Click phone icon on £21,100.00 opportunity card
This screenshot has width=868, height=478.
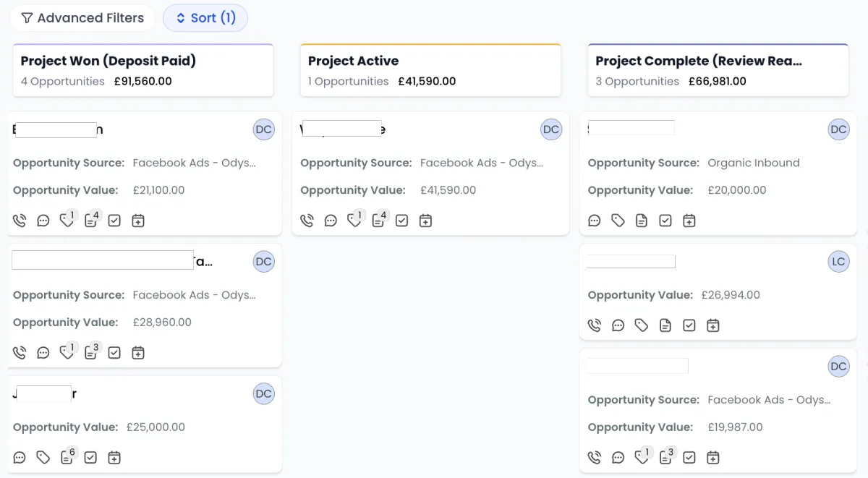pos(20,221)
